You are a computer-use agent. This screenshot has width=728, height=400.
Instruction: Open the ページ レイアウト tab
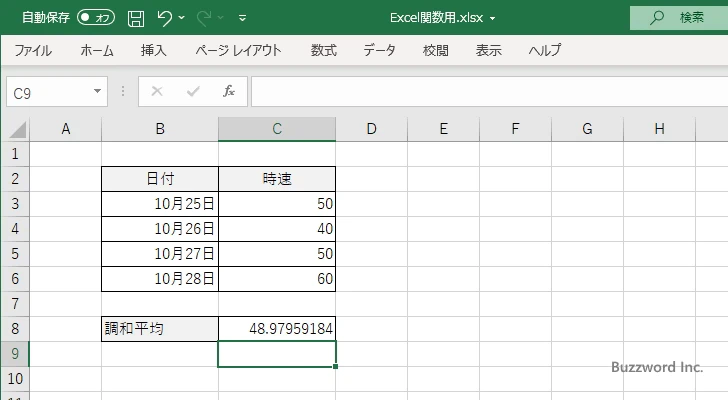tap(238, 50)
